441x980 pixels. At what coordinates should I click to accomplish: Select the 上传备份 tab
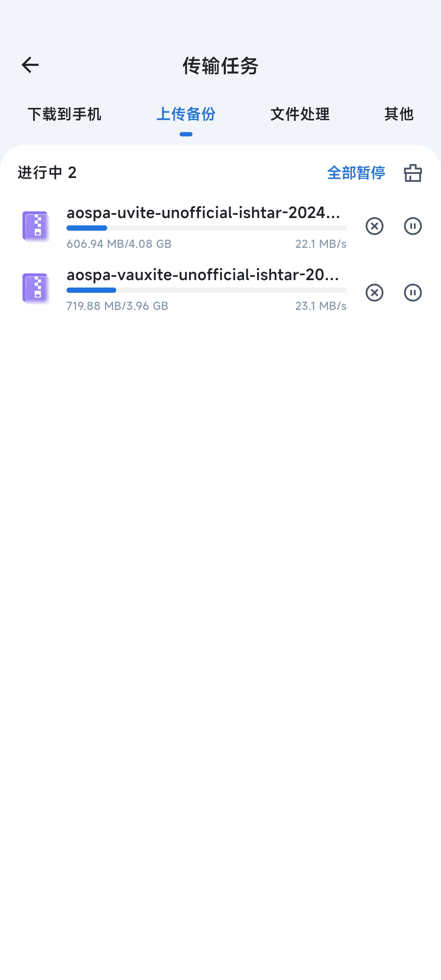point(186,114)
